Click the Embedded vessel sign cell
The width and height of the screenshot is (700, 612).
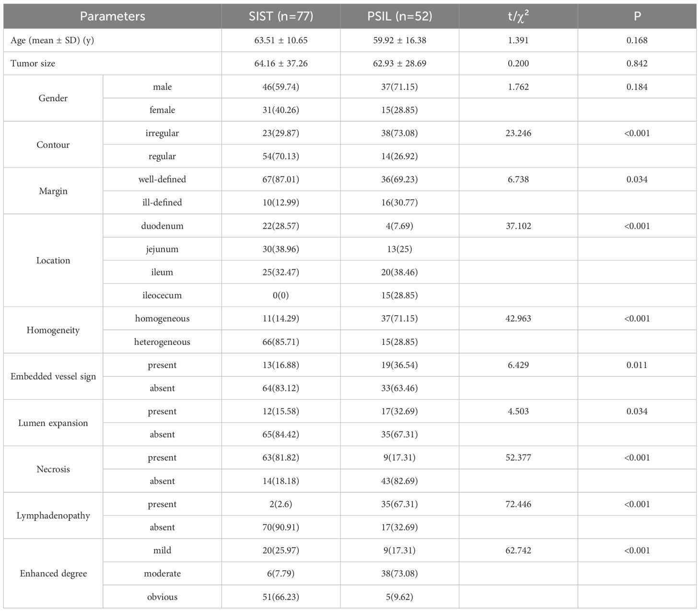pos(53,377)
